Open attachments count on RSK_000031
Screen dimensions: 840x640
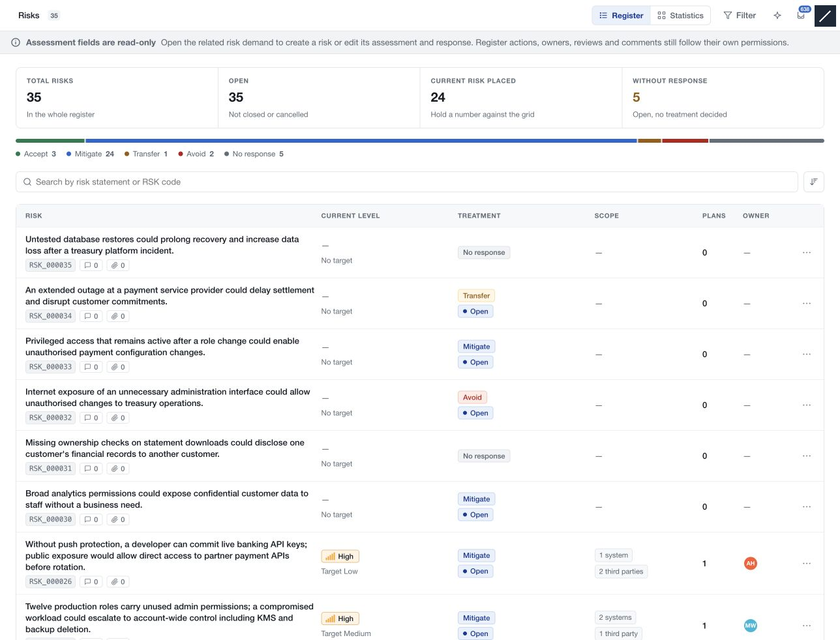point(118,469)
